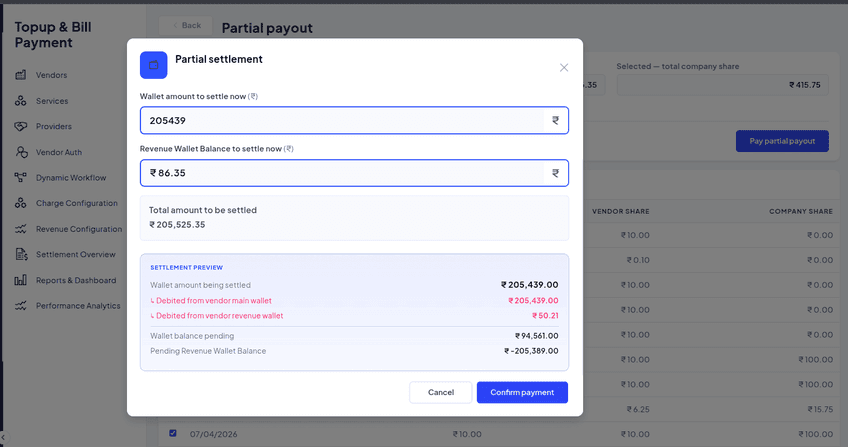Open Dynamic Workflow menu item
This screenshot has width=848, height=447.
(x=71, y=178)
